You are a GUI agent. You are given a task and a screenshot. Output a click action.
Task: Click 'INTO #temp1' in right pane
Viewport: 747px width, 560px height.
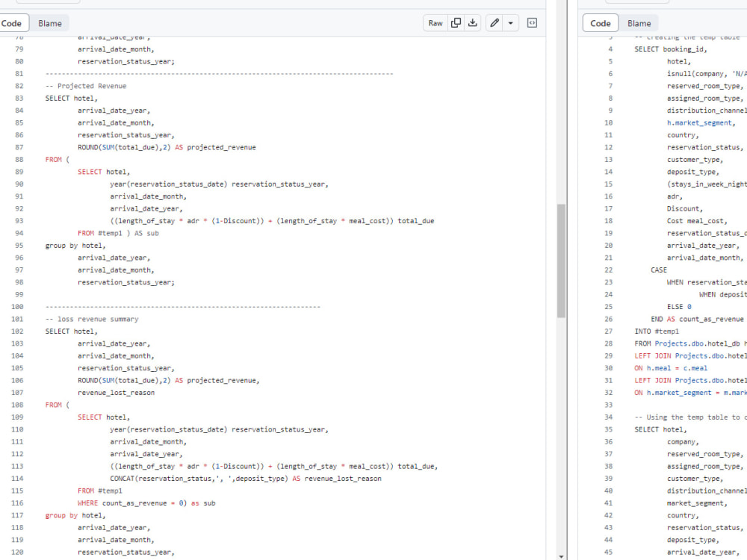[657, 332]
